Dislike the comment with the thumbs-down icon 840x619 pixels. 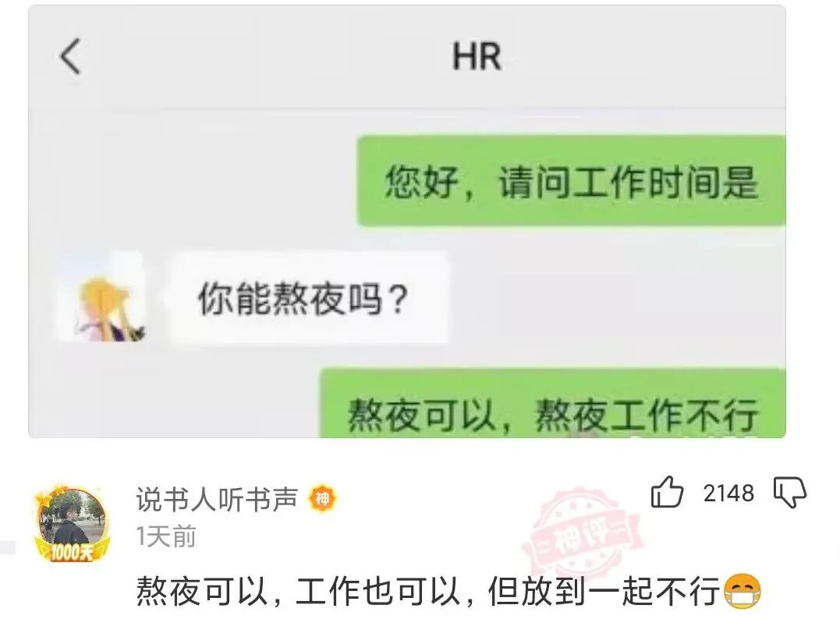(789, 492)
